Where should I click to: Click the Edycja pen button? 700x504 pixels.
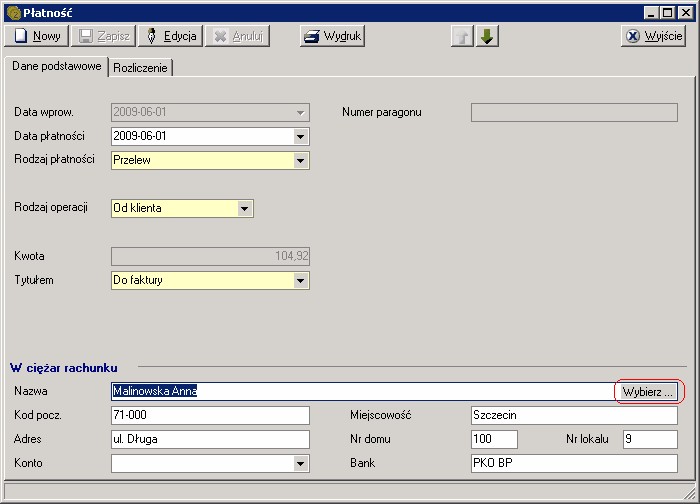pyautogui.click(x=170, y=36)
